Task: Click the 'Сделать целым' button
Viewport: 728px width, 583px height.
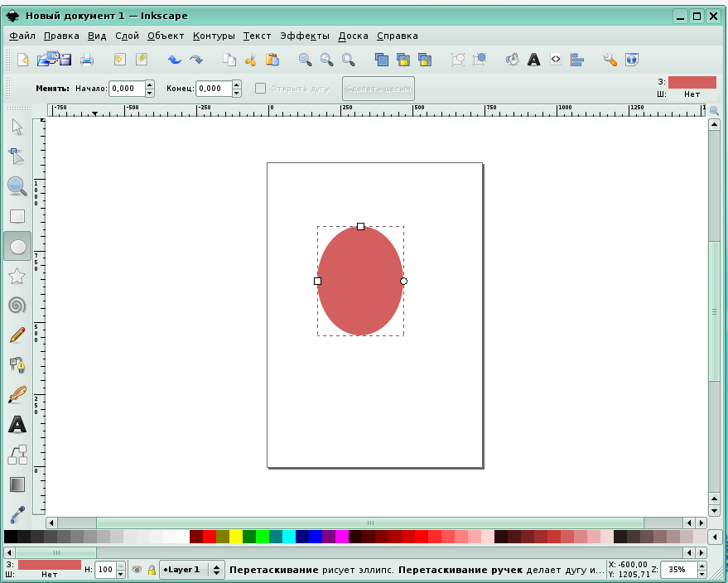Action: click(378, 89)
